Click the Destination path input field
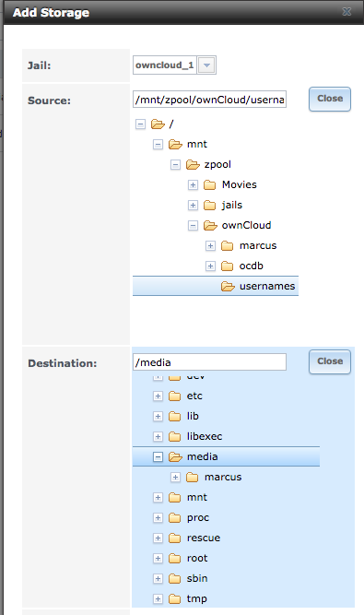364x615 pixels. click(209, 362)
